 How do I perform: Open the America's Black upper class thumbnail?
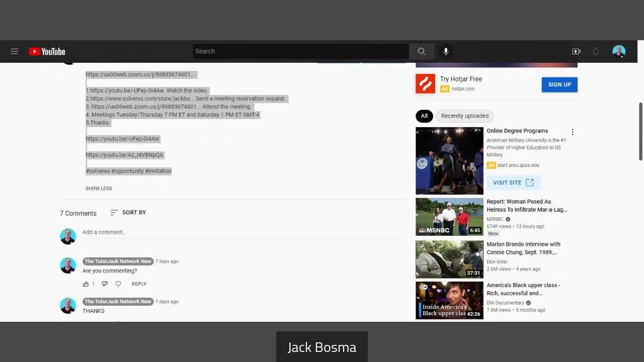(x=449, y=300)
